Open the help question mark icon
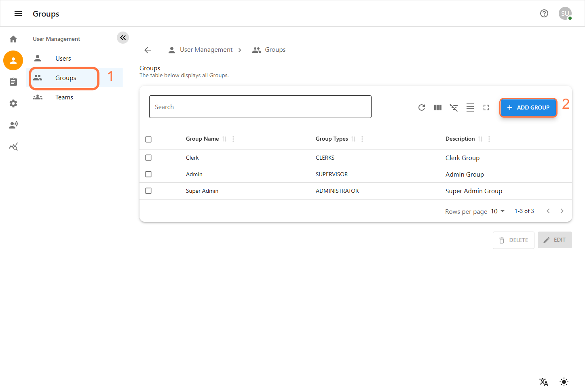 coord(544,13)
